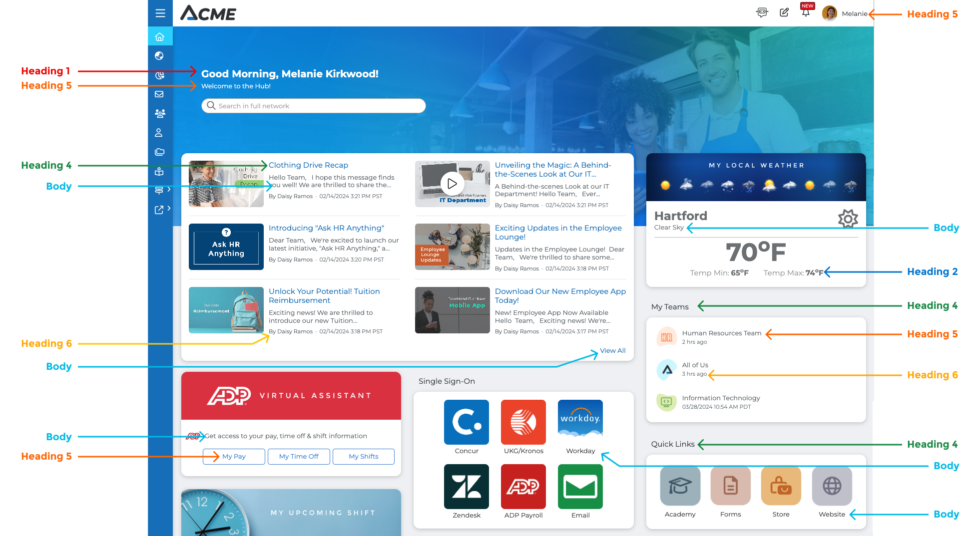Open the Clothing Drive Recap article
The image size is (980, 536).
[x=308, y=165]
